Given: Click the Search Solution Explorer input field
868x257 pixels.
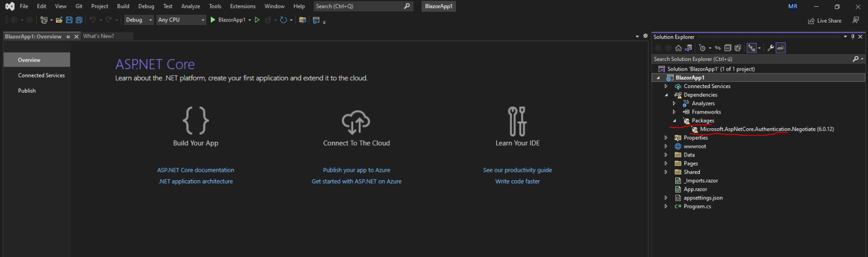Looking at the screenshot, I should (752, 59).
